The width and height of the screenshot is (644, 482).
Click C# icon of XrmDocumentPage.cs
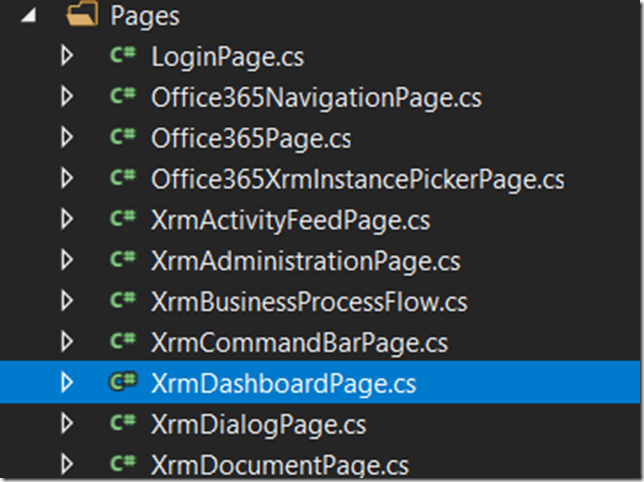click(x=123, y=463)
